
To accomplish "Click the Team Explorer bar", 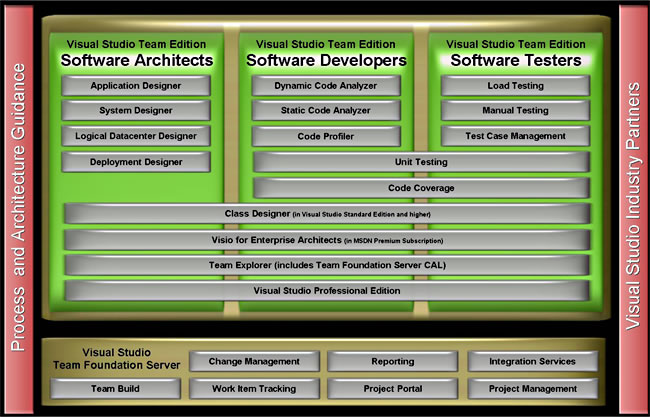I will [x=327, y=265].
